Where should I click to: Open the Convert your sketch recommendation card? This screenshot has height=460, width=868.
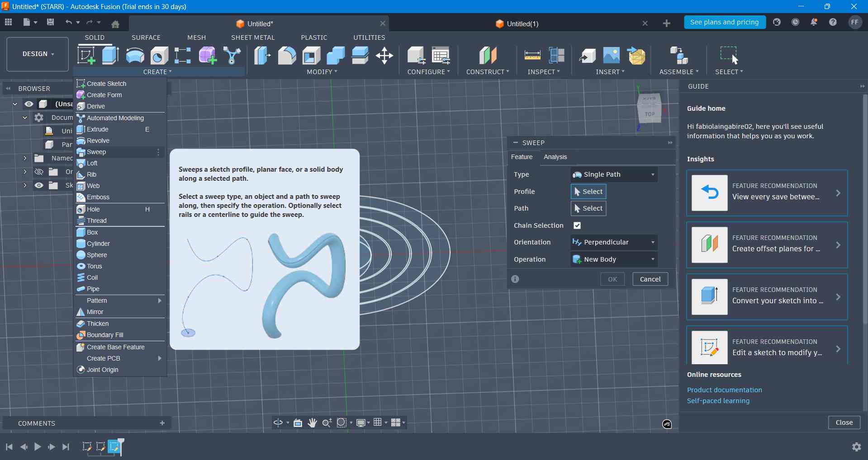pyautogui.click(x=767, y=297)
